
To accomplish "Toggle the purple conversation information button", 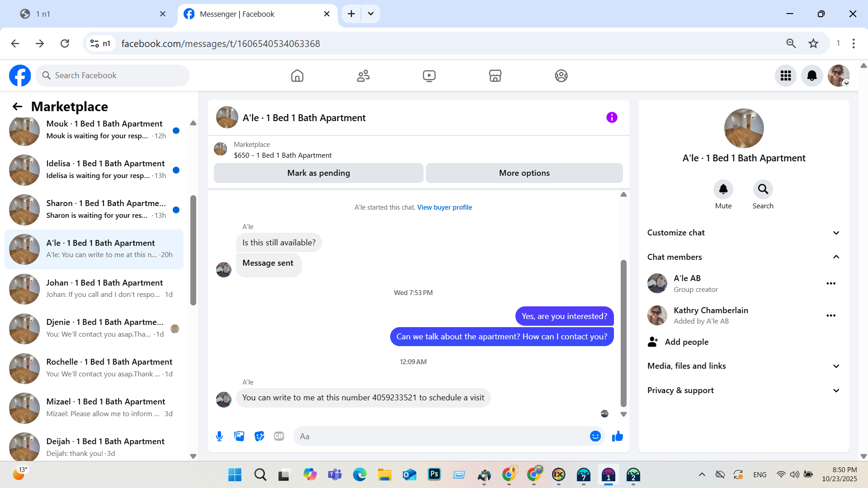I will (x=612, y=117).
